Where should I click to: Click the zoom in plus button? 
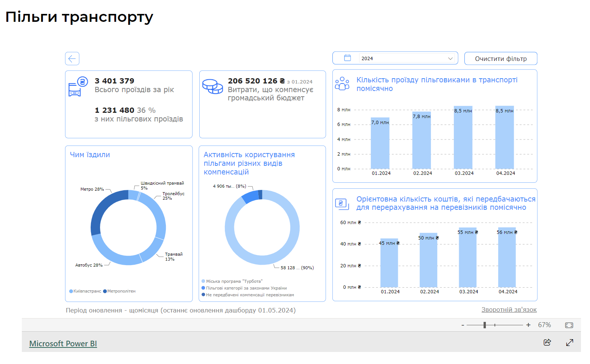(528, 325)
